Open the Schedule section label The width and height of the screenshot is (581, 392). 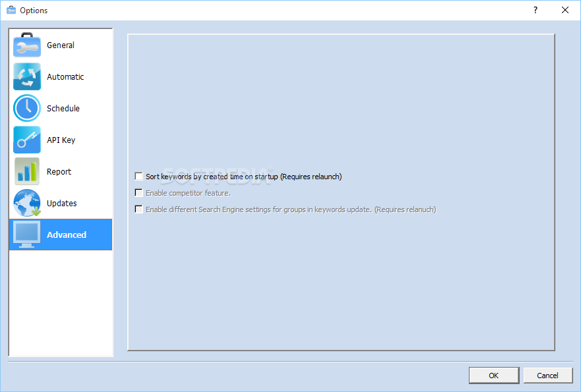(63, 109)
